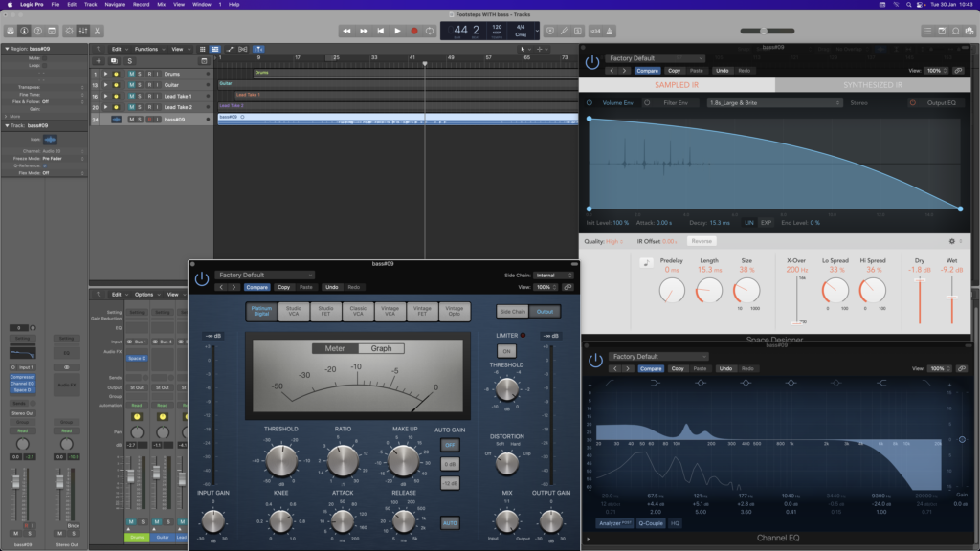This screenshot has width=980, height=551.
Task: Enable the Output EQ power toggle
Action: click(x=912, y=103)
